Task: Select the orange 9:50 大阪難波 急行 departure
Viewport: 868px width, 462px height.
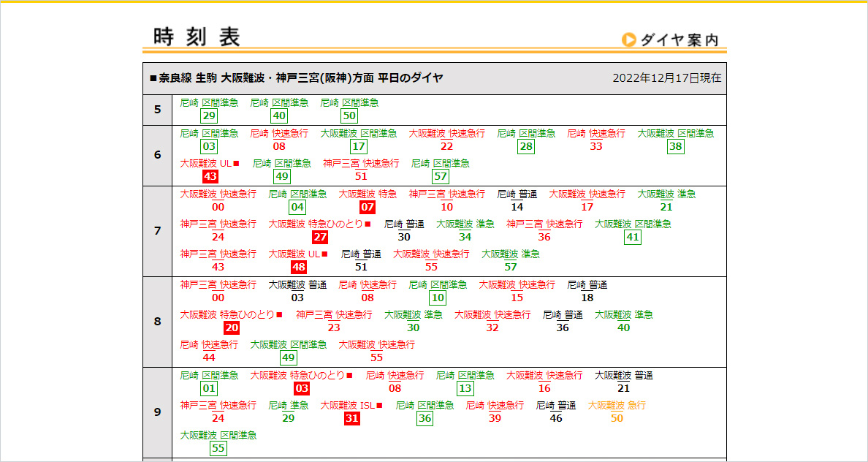Action: pyautogui.click(x=617, y=418)
